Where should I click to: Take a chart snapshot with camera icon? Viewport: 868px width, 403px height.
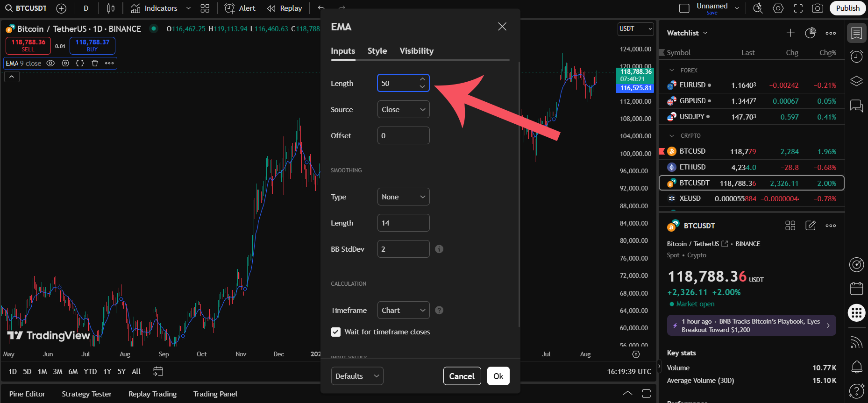(818, 8)
